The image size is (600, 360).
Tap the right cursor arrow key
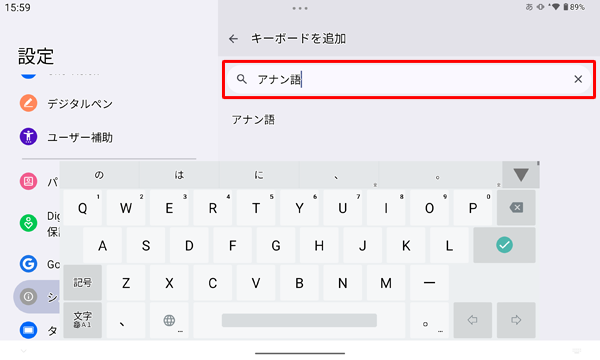(x=516, y=320)
